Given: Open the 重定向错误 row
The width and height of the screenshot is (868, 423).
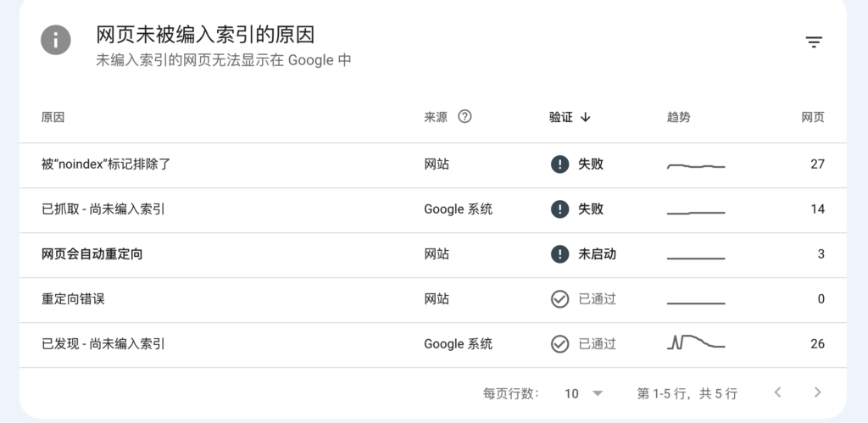Looking at the screenshot, I should pos(433,299).
